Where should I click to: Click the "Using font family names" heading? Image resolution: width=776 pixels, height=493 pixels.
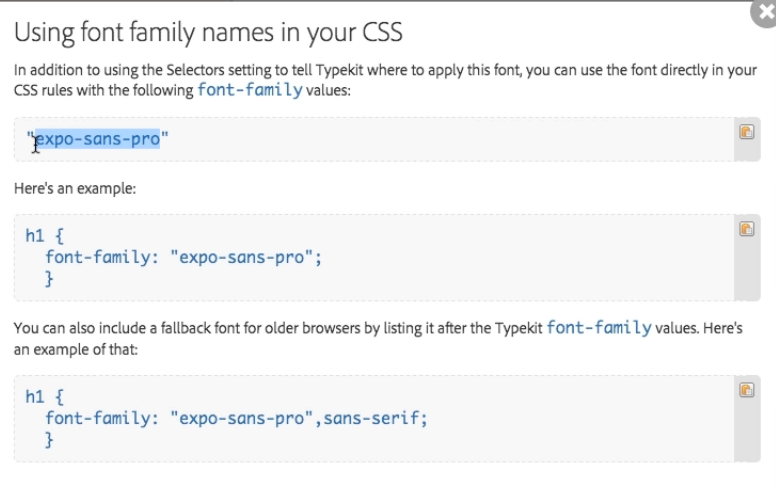[x=208, y=33]
